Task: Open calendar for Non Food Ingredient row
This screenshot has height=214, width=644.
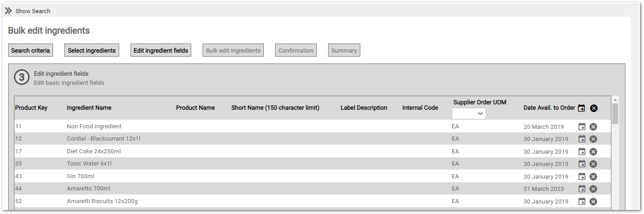Action: (x=582, y=126)
